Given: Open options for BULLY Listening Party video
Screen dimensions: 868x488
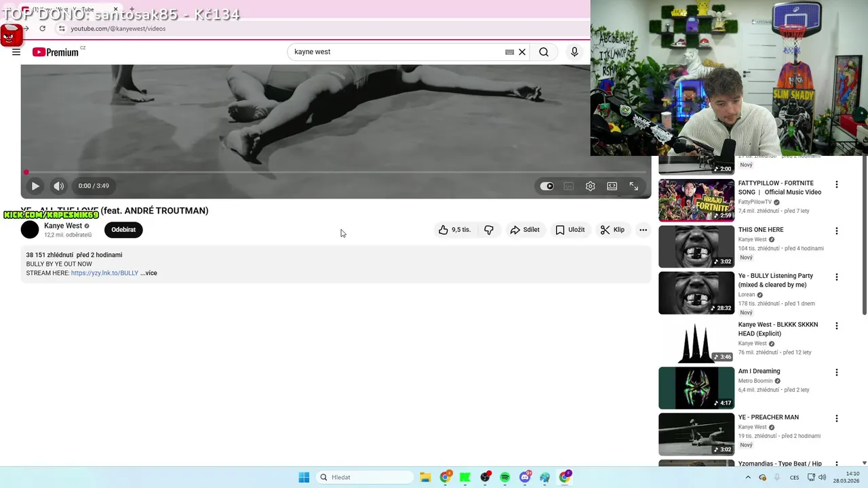Looking at the screenshot, I should coord(837,277).
